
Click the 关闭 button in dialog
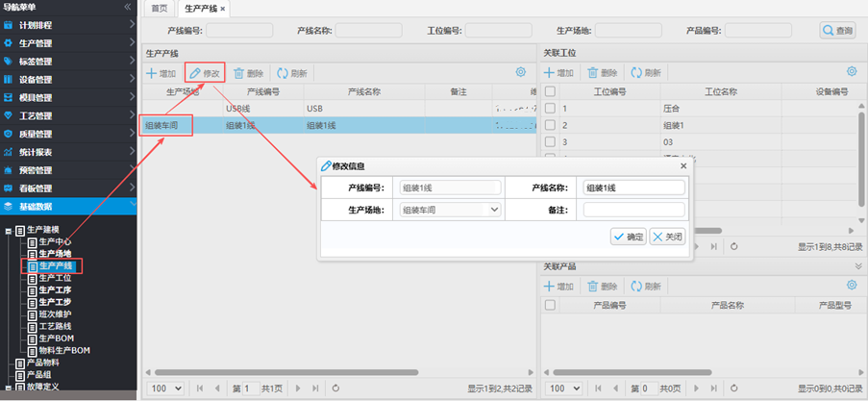pyautogui.click(x=667, y=238)
